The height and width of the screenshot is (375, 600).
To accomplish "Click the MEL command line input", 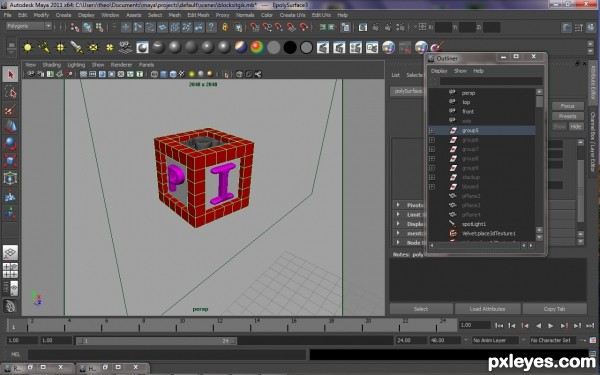I will (x=166, y=354).
